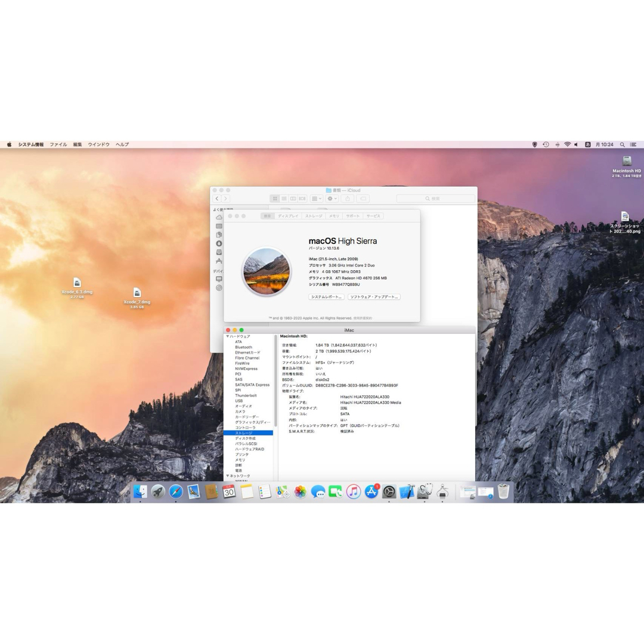Click the ソフトウェア・アップデート... button
The width and height of the screenshot is (644, 644).
click(374, 297)
